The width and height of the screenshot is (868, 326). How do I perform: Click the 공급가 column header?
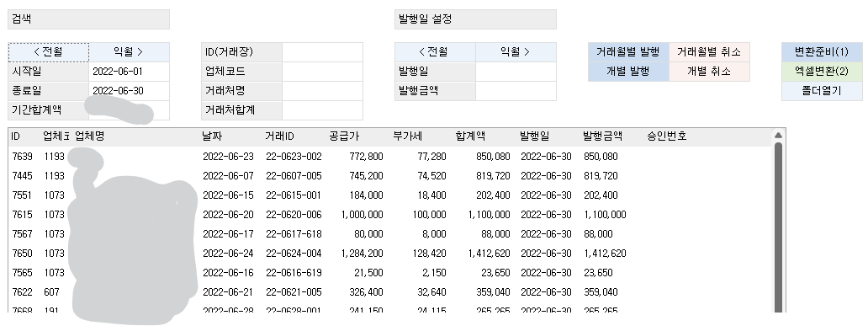click(x=344, y=136)
